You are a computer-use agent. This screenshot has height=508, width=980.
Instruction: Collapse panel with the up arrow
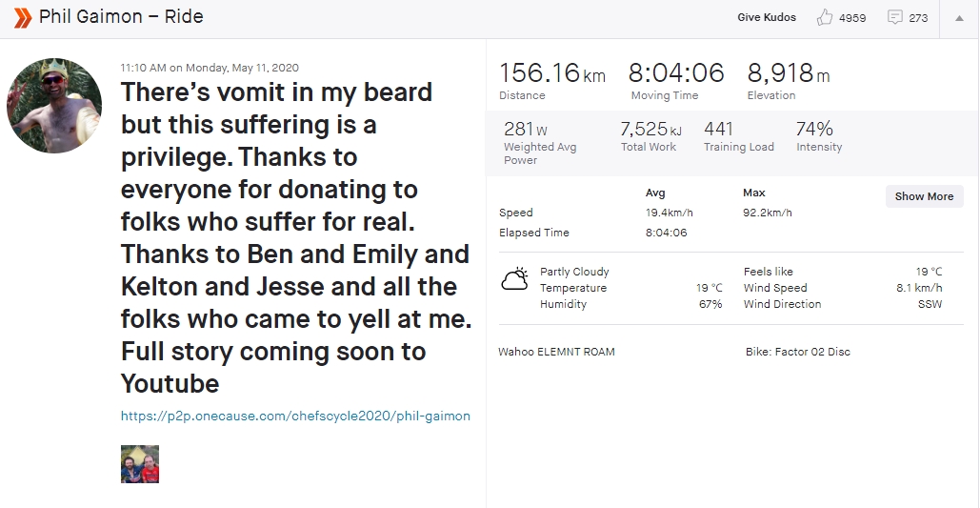(x=959, y=18)
